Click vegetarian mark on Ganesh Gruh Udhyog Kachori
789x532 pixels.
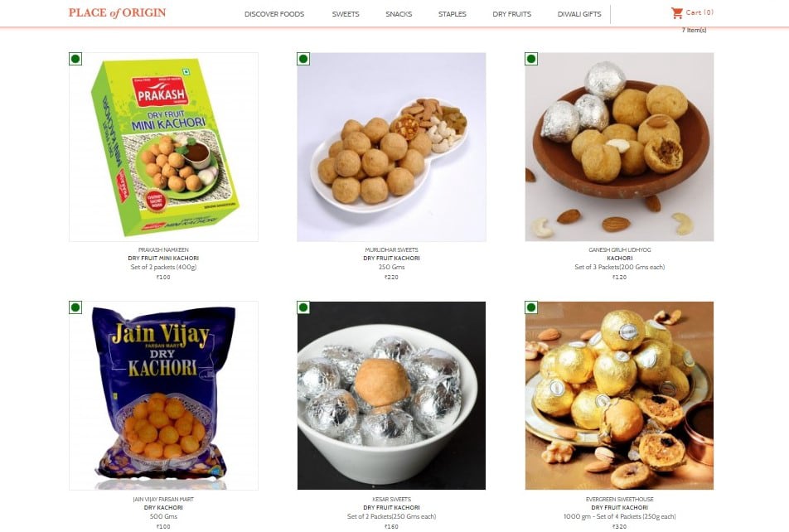click(531, 59)
